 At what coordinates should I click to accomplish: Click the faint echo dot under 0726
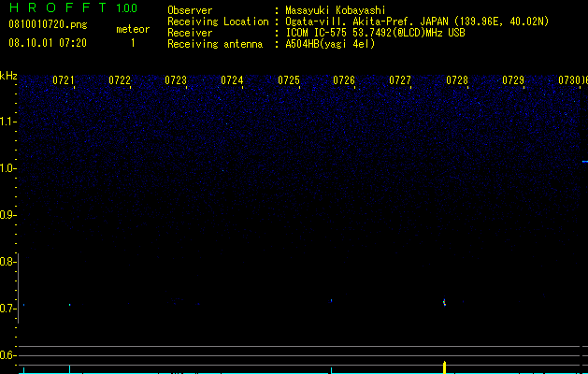click(331, 300)
